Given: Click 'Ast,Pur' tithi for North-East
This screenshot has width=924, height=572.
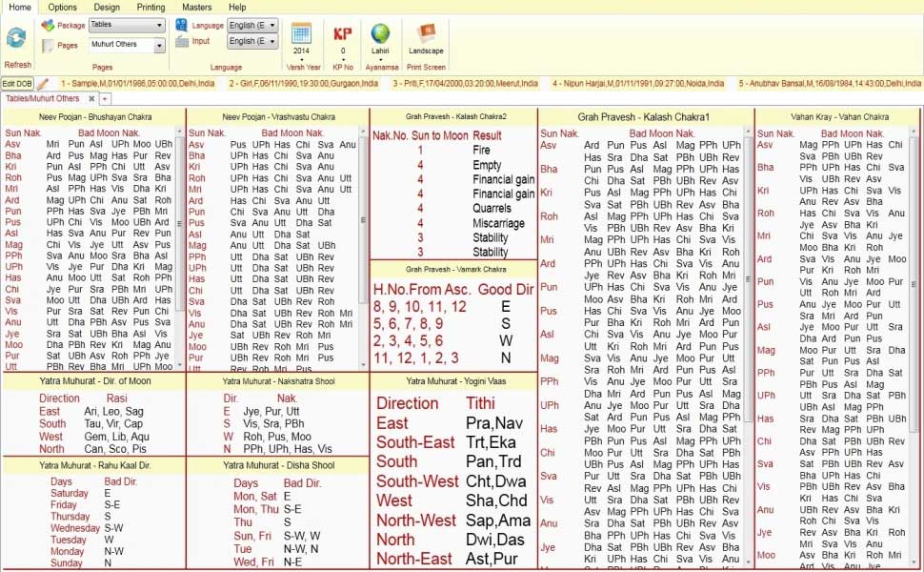Looking at the screenshot, I should [x=492, y=559].
